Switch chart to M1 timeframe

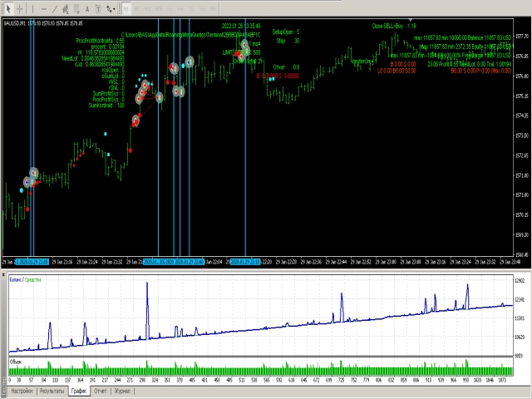126,9
